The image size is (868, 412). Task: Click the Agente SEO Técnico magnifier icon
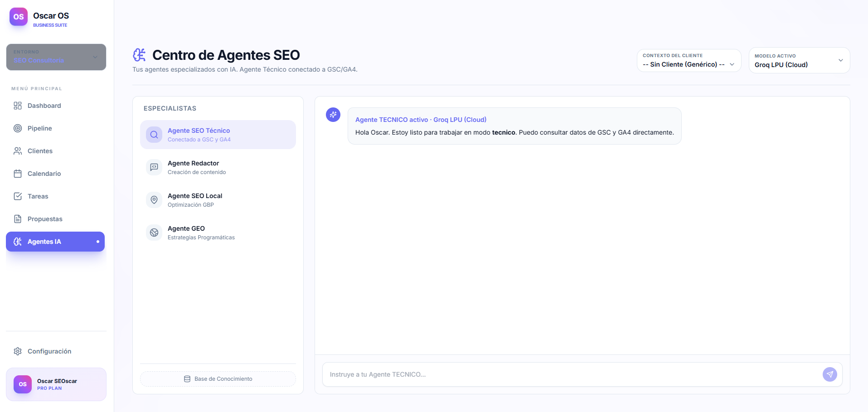click(154, 135)
